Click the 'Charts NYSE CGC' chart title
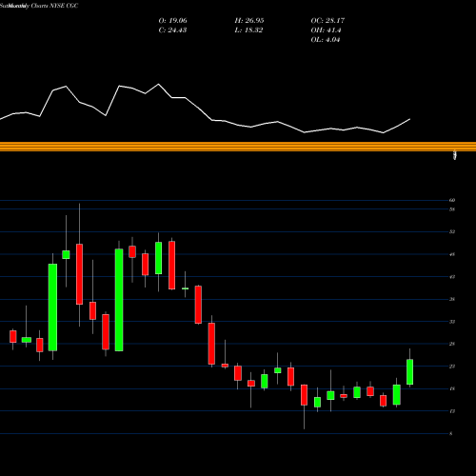This screenshot has width=476, height=476. coord(54,6)
